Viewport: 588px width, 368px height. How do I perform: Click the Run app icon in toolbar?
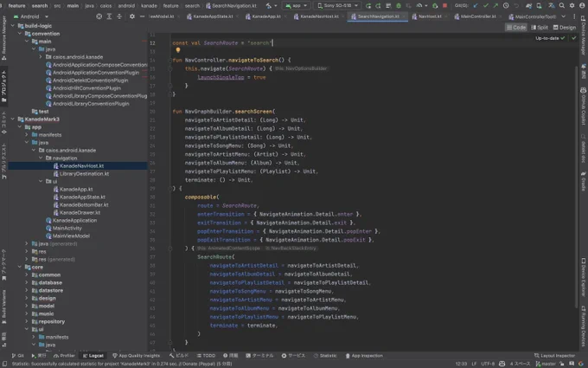(368, 6)
